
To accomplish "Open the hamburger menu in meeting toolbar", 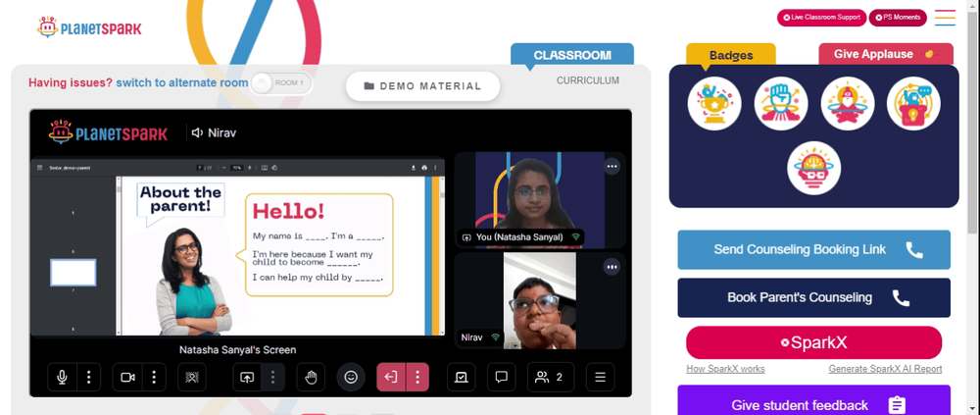I will 600,378.
